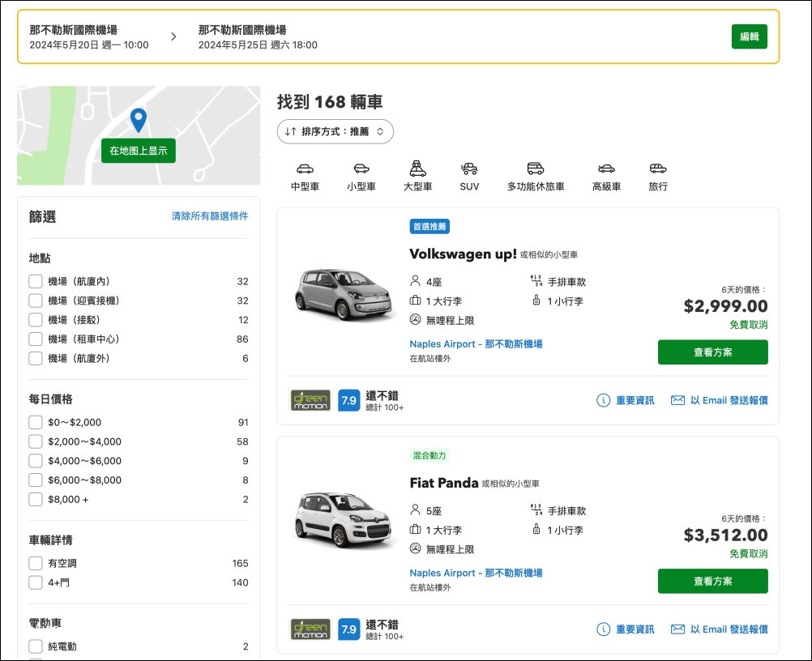Click the info icon on Fiat Panda card
Image resolution: width=812 pixels, height=661 pixels.
click(x=603, y=629)
